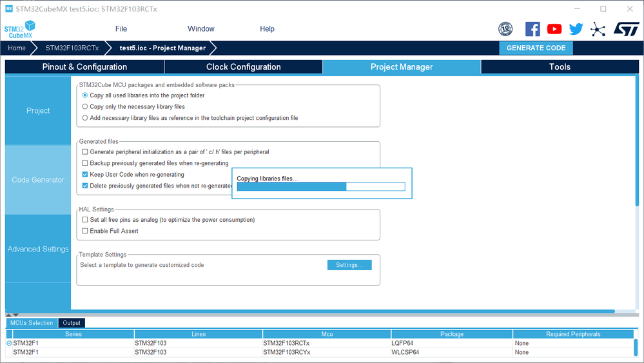Toggle Keep User Code when re-generating
This screenshot has width=644, height=363.
(x=85, y=175)
